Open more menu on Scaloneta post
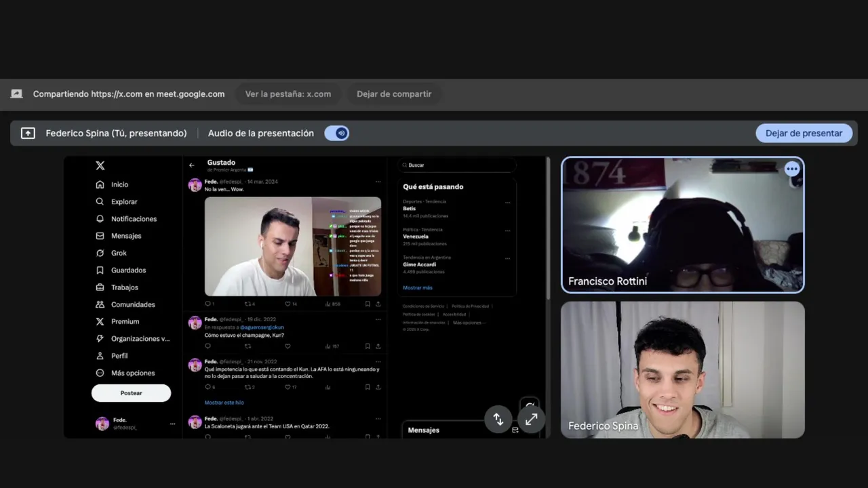 click(378, 419)
